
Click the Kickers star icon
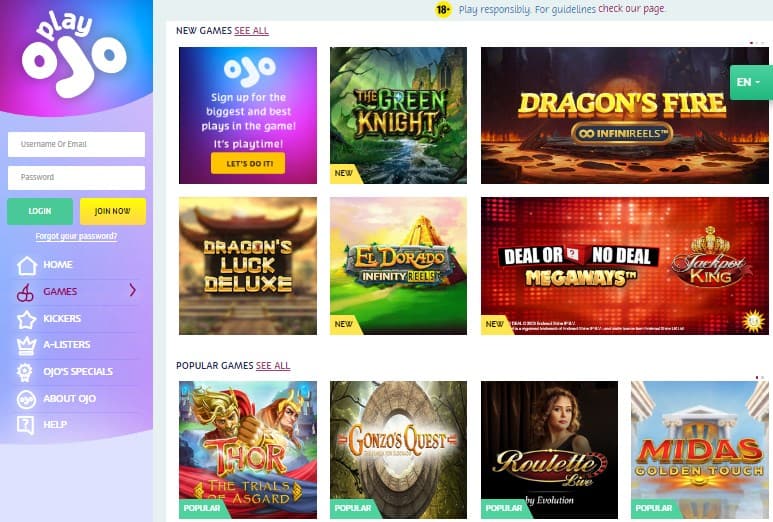pos(26,320)
